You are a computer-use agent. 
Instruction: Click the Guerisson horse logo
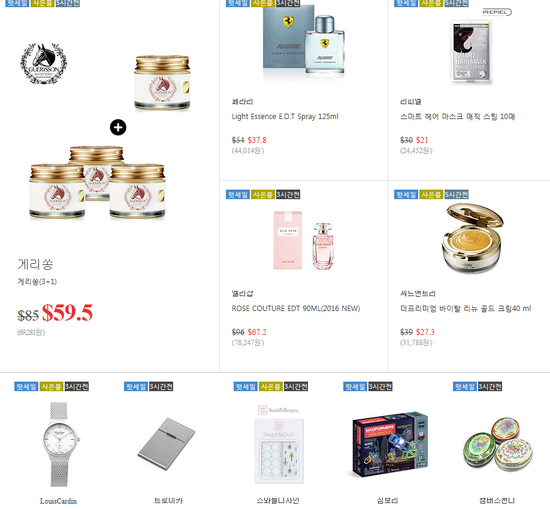click(43, 64)
